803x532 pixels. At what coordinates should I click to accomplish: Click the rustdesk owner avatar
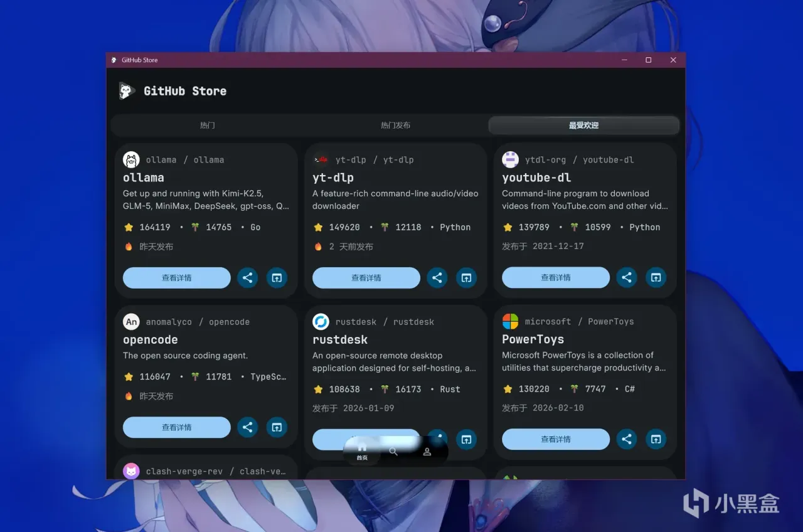coord(321,322)
